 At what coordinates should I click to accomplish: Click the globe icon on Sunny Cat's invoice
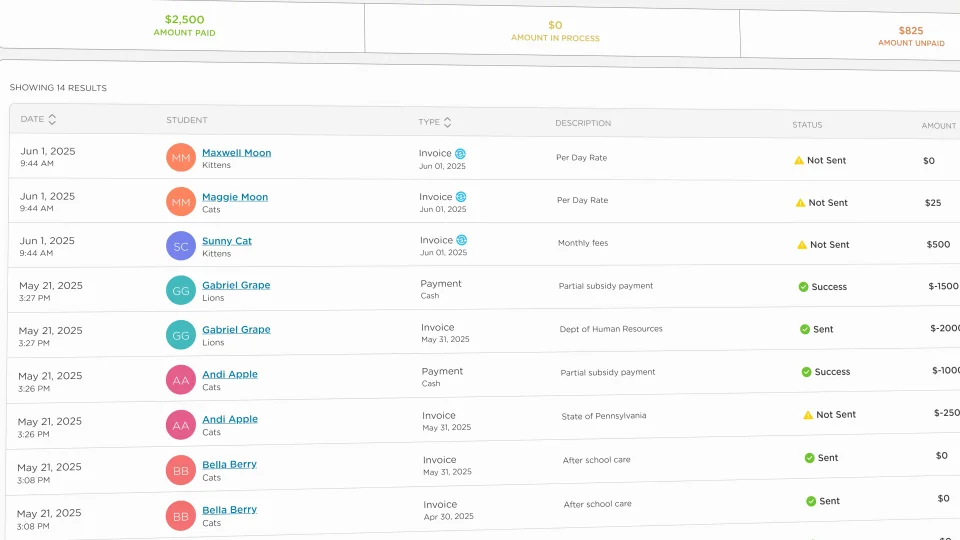[x=463, y=240]
